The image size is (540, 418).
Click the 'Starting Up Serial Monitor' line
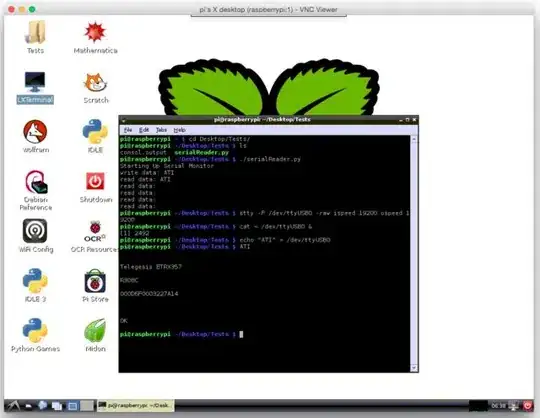coord(167,166)
